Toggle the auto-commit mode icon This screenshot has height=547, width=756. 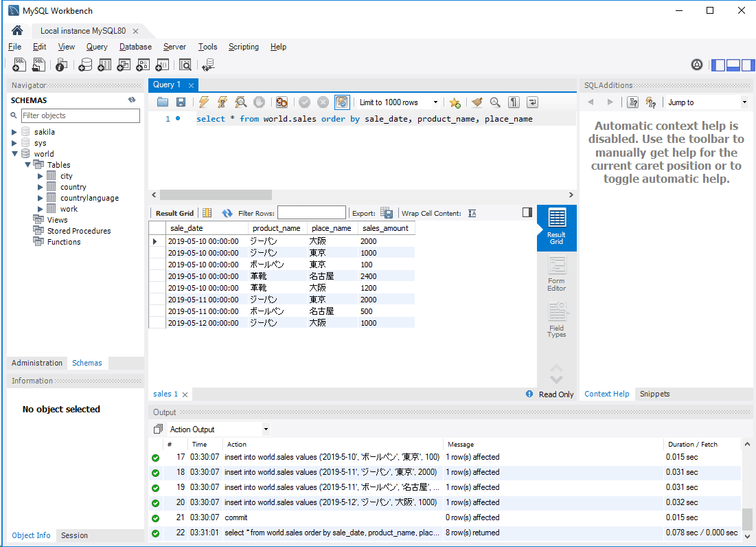342,102
